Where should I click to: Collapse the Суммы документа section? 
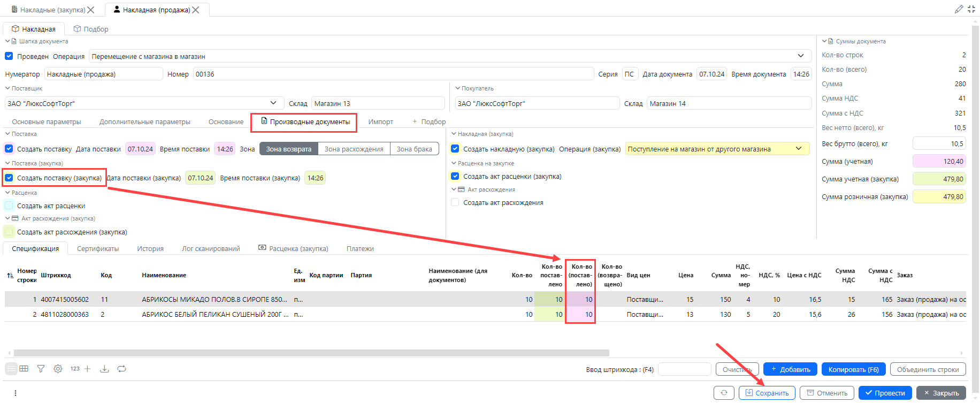tap(824, 41)
